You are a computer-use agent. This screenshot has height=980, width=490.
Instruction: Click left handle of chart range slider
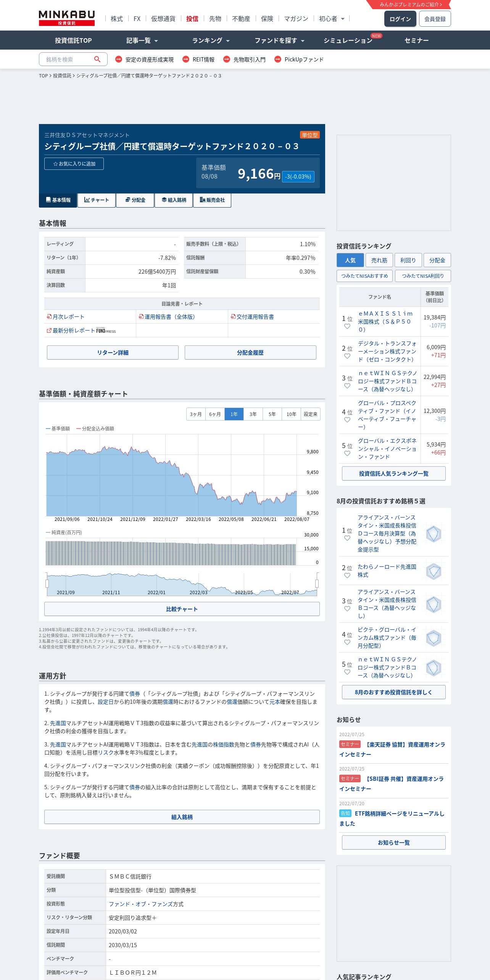(x=47, y=583)
